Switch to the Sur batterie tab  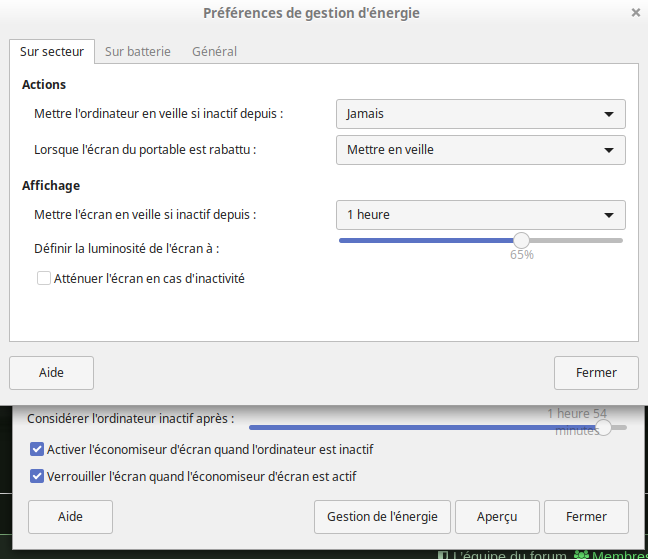click(138, 51)
